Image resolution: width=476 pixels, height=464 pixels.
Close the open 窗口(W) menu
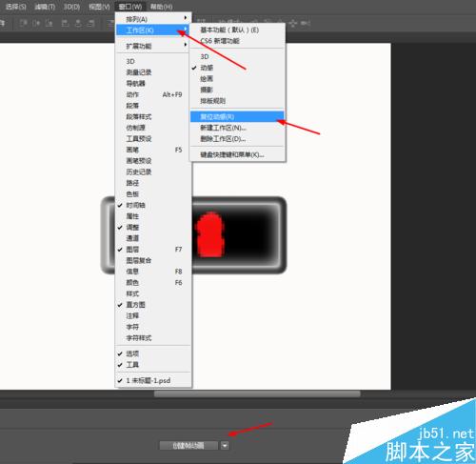tap(130, 7)
